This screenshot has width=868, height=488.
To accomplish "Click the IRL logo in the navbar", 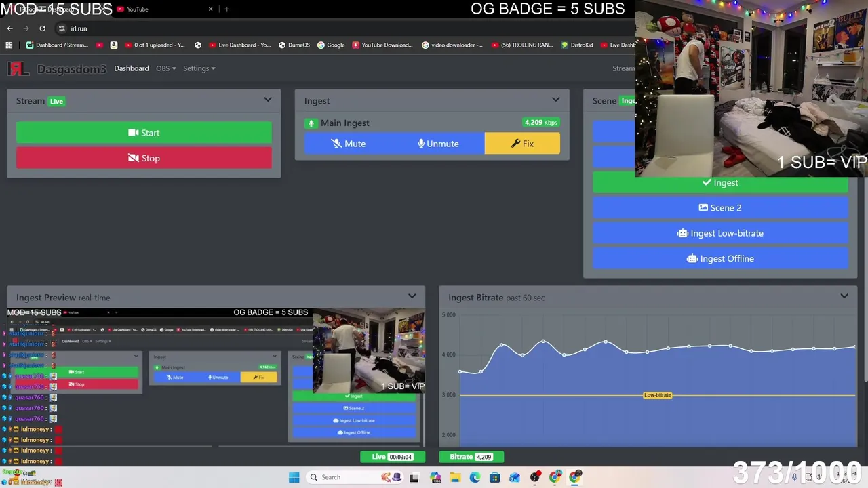I will coord(18,68).
